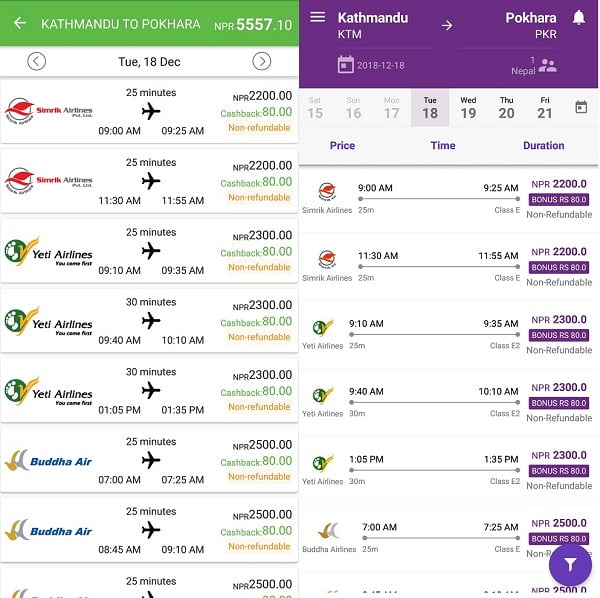This screenshot has width=600, height=598.
Task: Tap the notification bell icon
Action: click(579, 18)
